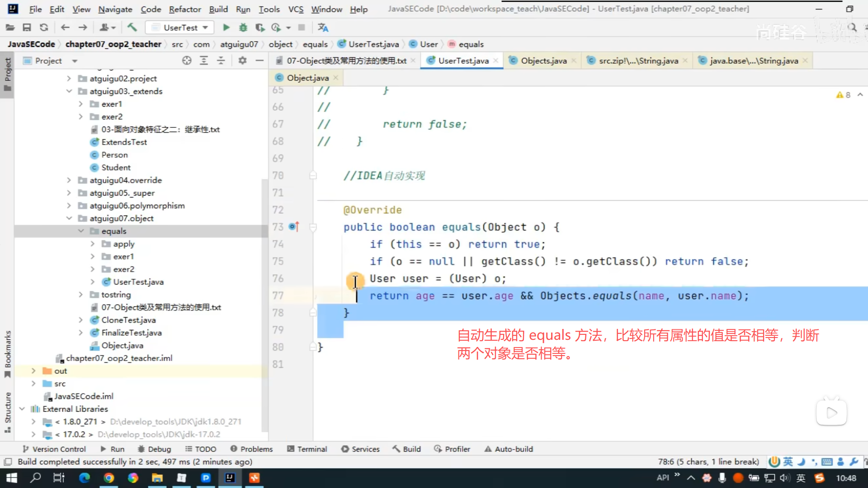Open Project panel settings gear
Image resolution: width=868 pixels, height=488 pixels.
243,61
